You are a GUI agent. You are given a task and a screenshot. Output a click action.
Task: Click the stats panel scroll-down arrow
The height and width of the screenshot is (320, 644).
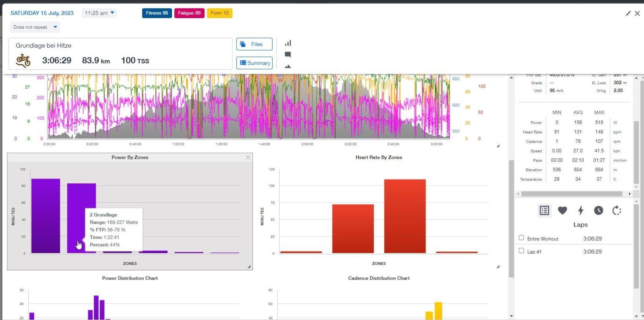[636, 187]
